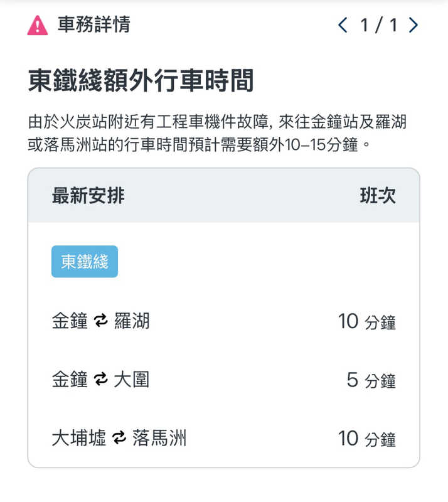Click the 10 分鐘 value for 落馬洲 row
The height and width of the screenshot is (502, 448).
[367, 439]
